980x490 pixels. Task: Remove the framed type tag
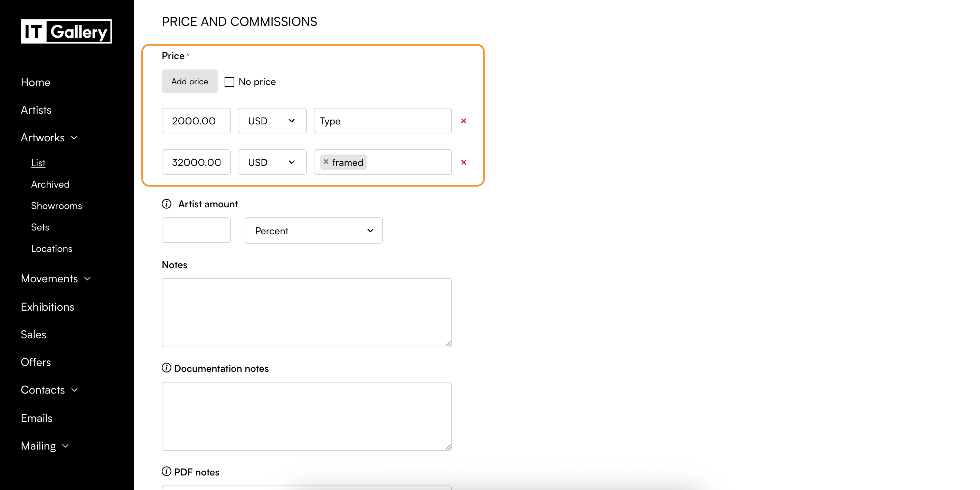pos(326,162)
